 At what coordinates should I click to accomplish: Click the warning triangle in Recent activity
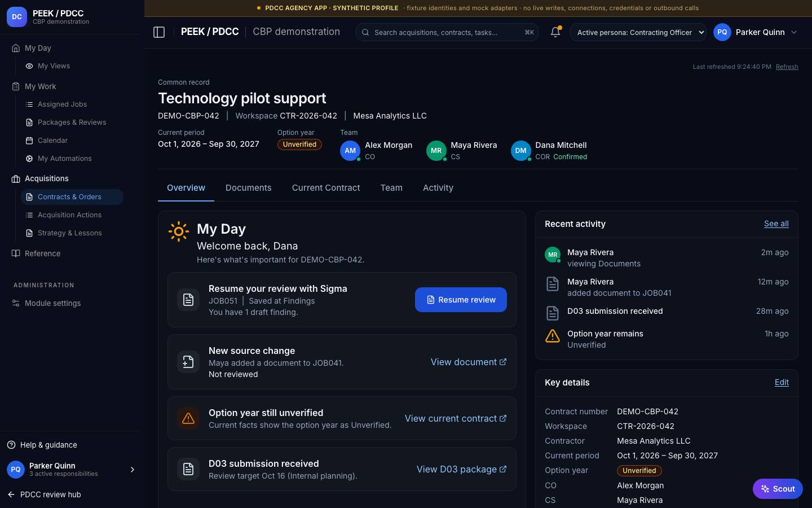[553, 336]
